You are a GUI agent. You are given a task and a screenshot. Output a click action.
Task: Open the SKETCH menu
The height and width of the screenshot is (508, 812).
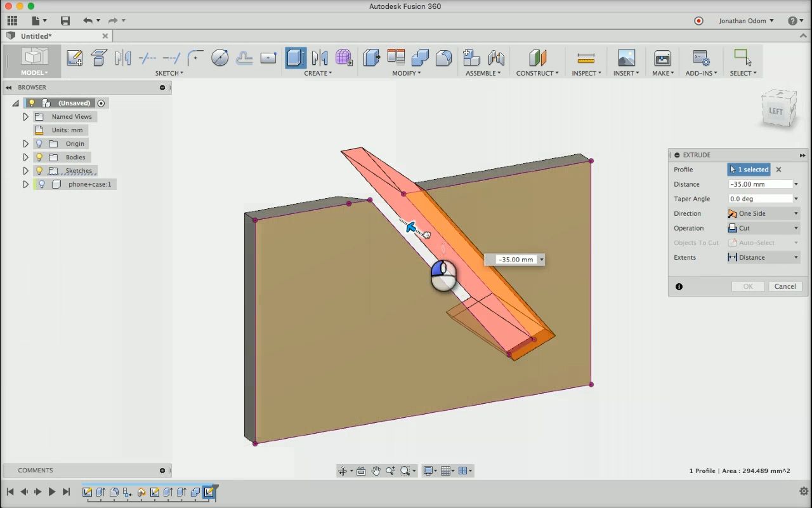point(169,73)
